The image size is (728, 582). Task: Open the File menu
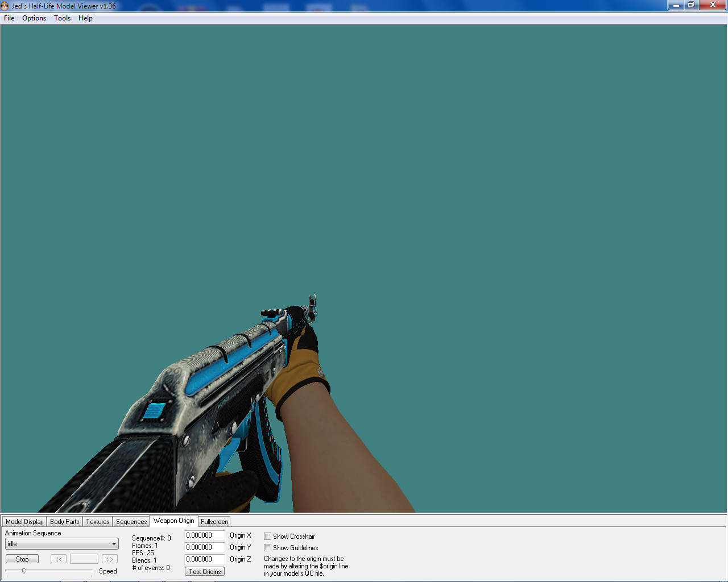point(9,18)
